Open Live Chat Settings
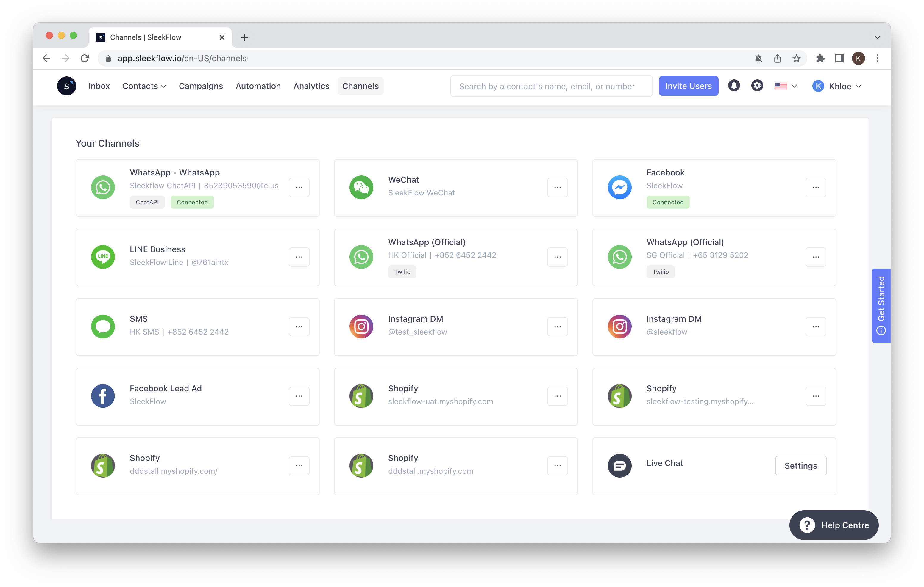Screen dimensions: 924x587 (801, 464)
